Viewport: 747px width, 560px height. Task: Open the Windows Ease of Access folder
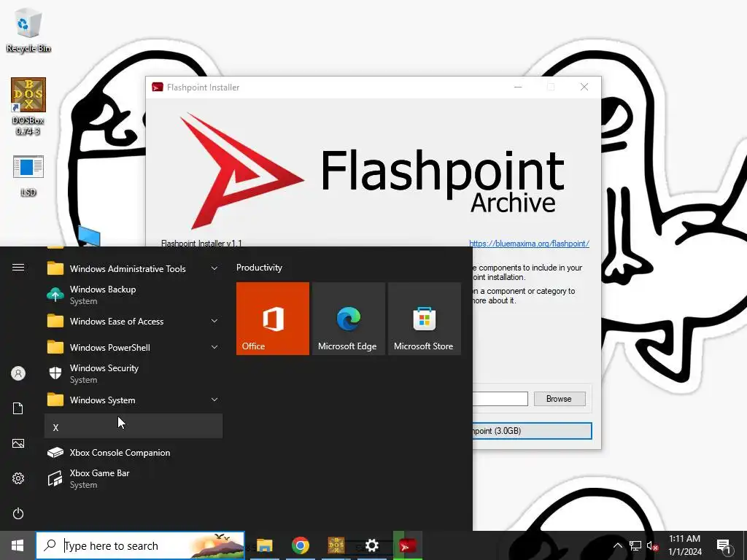[133, 321]
